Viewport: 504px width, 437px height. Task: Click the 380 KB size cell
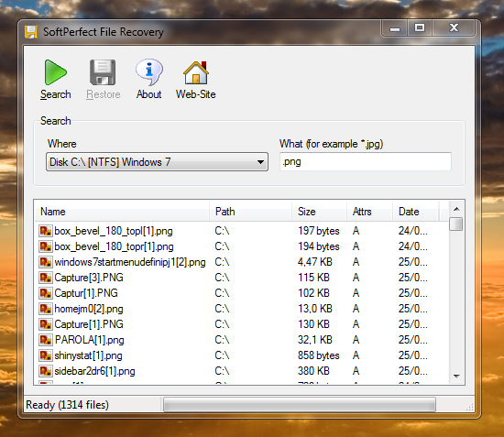click(x=313, y=371)
